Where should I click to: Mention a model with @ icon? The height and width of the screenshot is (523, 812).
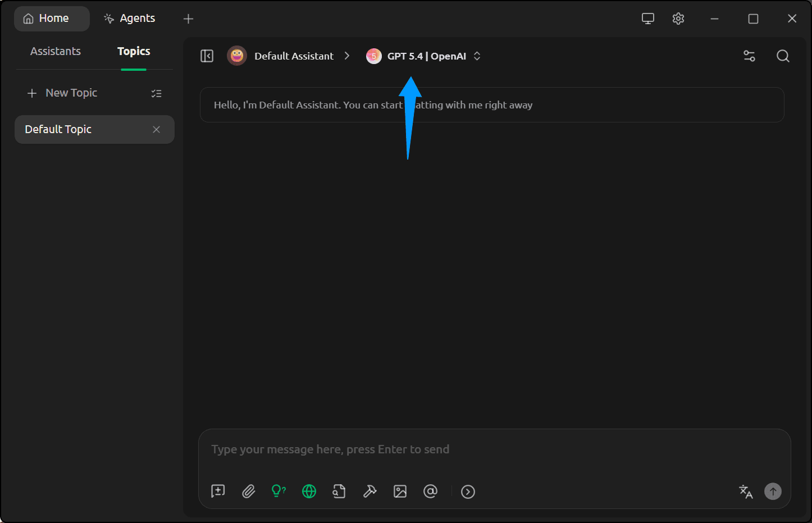430,492
